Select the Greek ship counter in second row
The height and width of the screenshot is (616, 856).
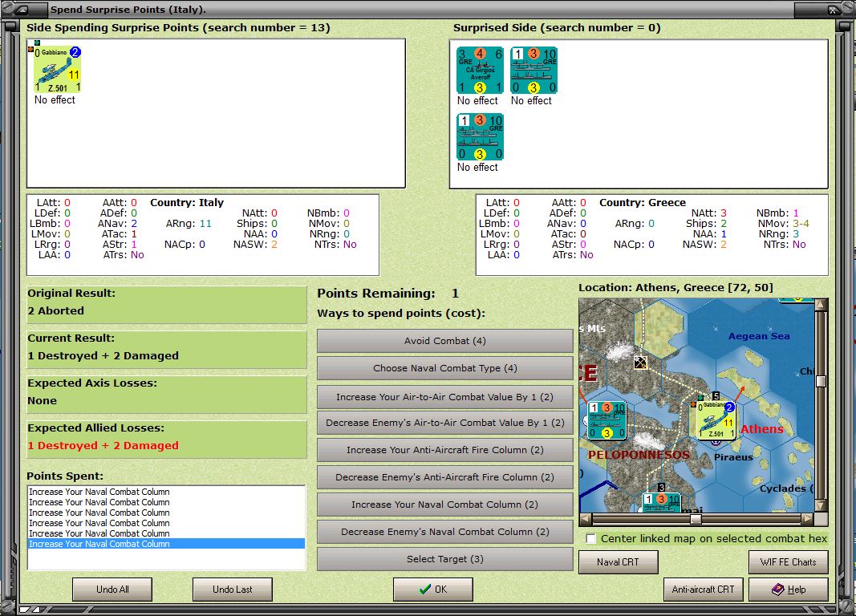(480, 137)
